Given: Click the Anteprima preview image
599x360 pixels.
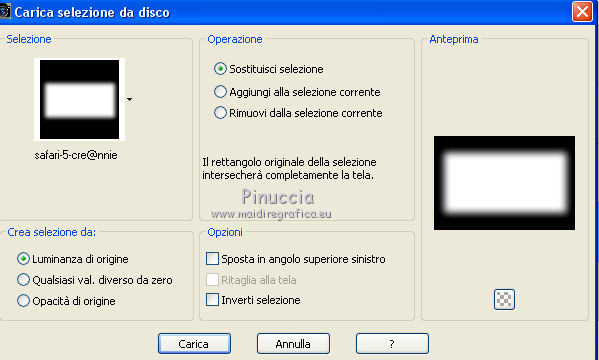Looking at the screenshot, I should point(504,183).
